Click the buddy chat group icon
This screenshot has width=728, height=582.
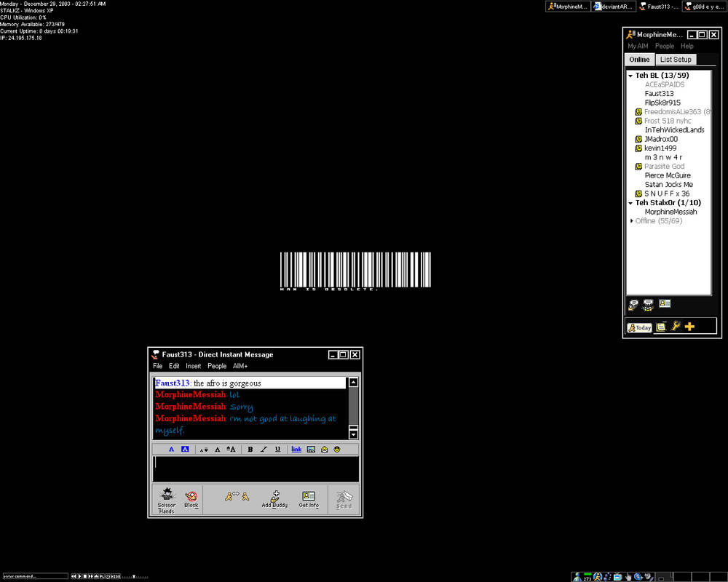(648, 305)
